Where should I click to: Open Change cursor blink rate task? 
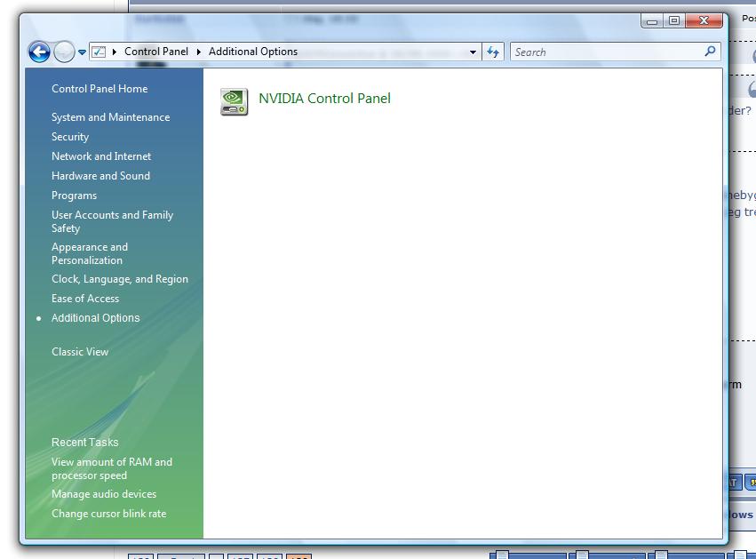tap(109, 514)
